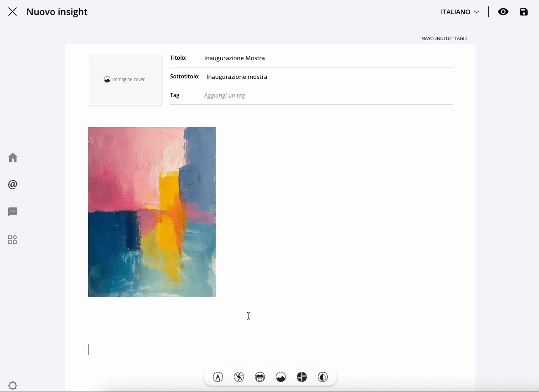This screenshot has width=539, height=392.
Task: Open the widgets sidebar icon
Action: click(13, 240)
